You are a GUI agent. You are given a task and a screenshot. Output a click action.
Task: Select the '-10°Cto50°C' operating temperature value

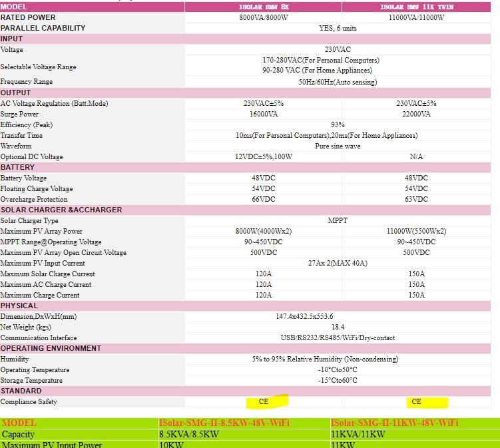tap(338, 370)
